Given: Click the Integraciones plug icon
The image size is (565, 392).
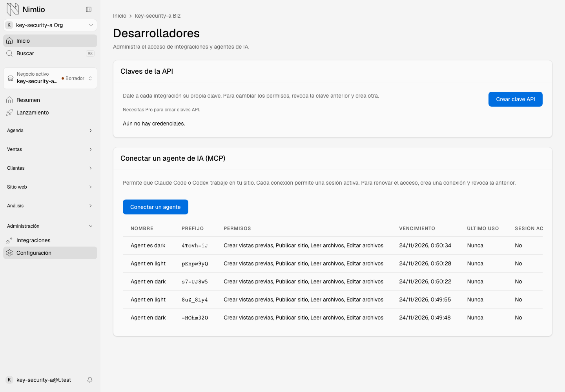Looking at the screenshot, I should tap(9, 240).
